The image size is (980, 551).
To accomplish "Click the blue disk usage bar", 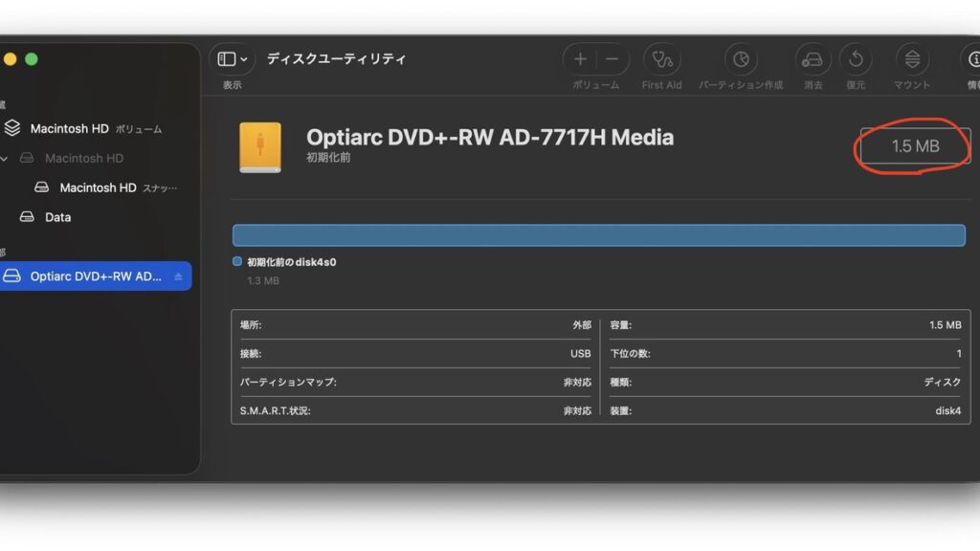I will [x=598, y=235].
